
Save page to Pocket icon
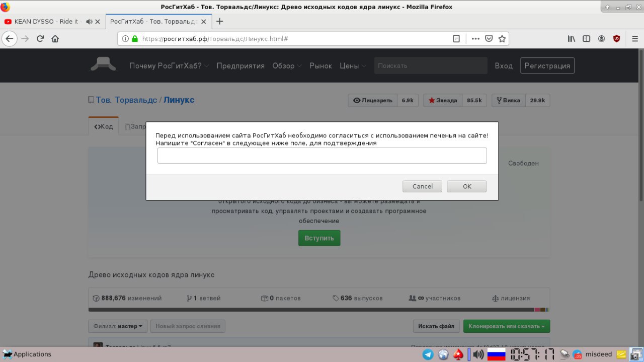coord(489,39)
